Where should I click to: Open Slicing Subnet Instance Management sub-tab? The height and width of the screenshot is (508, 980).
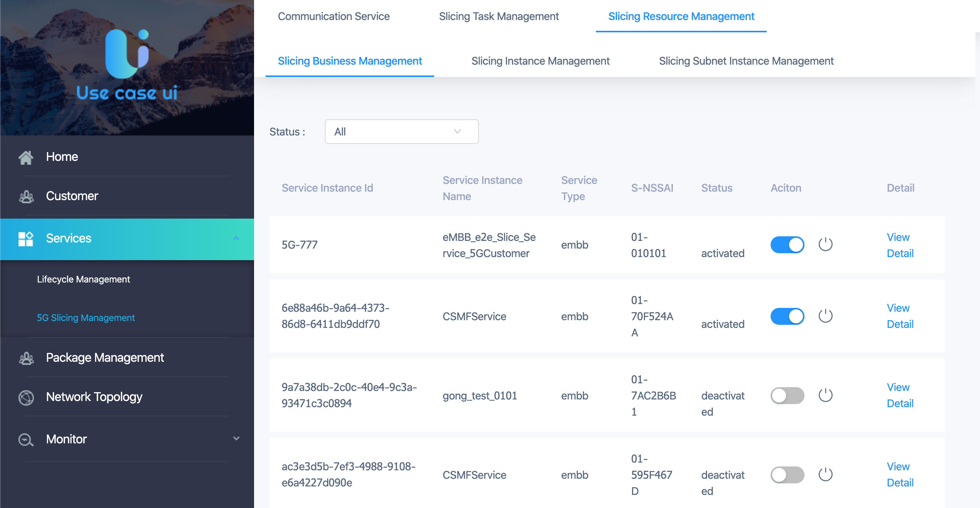[746, 61]
